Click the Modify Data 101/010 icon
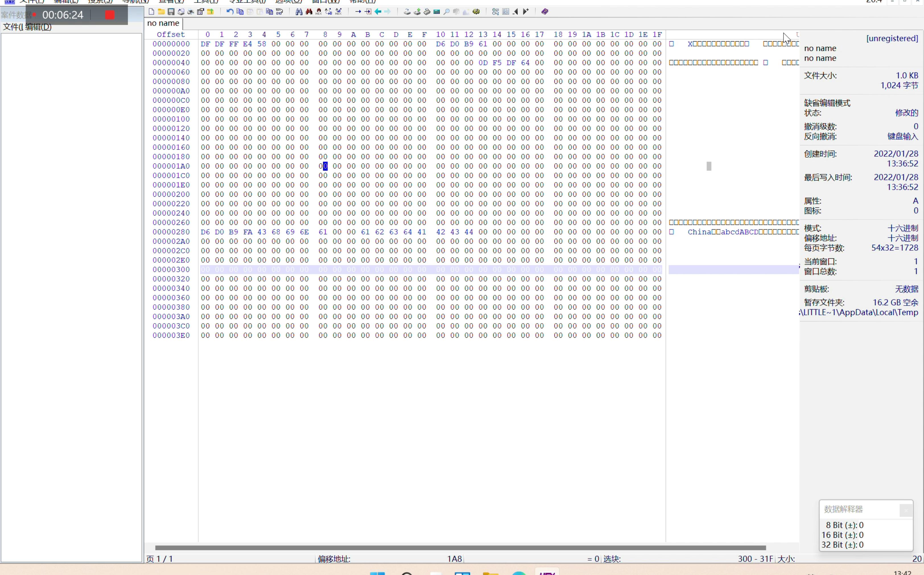The height and width of the screenshot is (575, 924). click(279, 12)
